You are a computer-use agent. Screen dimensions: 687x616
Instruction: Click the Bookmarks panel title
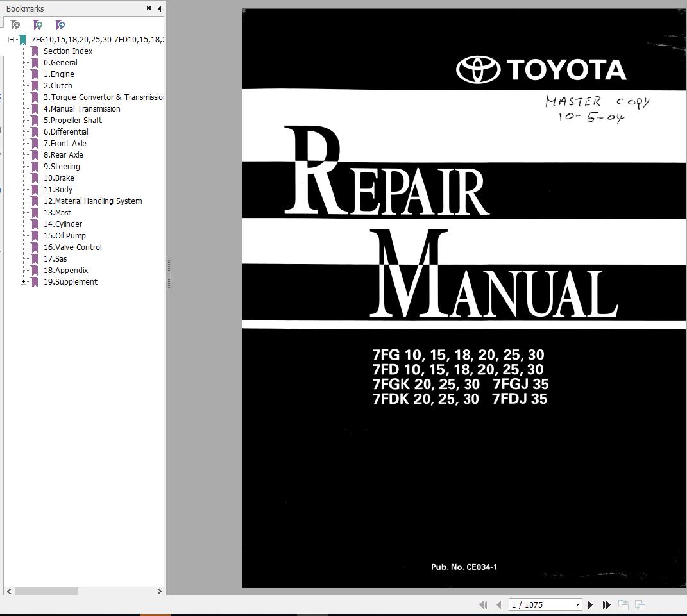click(x=25, y=8)
